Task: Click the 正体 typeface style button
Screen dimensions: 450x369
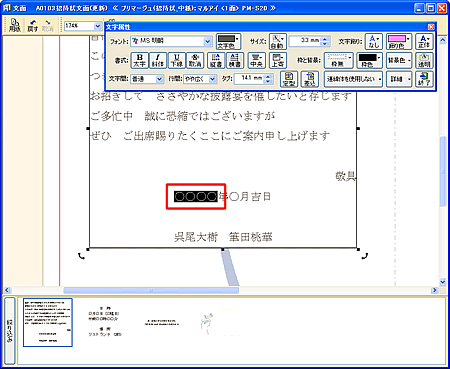Action: pos(424,42)
